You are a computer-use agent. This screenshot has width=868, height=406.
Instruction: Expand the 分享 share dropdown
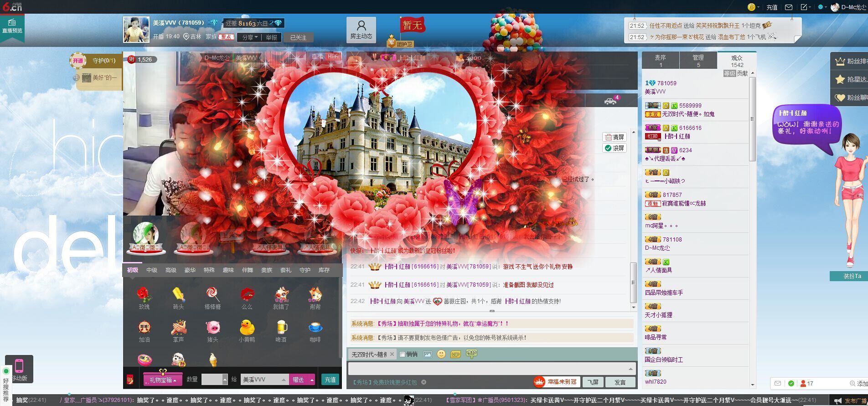[250, 37]
